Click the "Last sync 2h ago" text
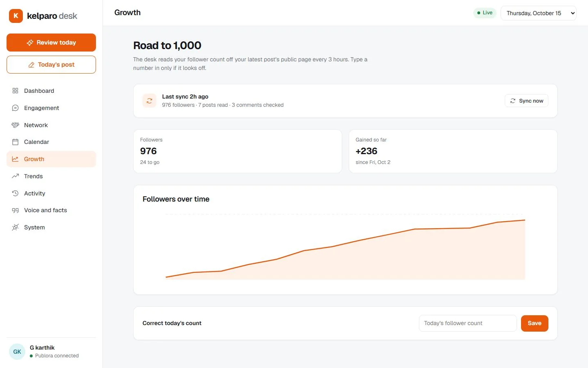This screenshot has height=368, width=588. pos(185,96)
